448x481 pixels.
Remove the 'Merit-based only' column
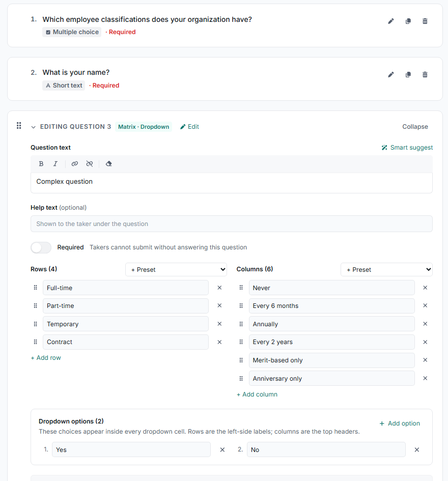(425, 360)
